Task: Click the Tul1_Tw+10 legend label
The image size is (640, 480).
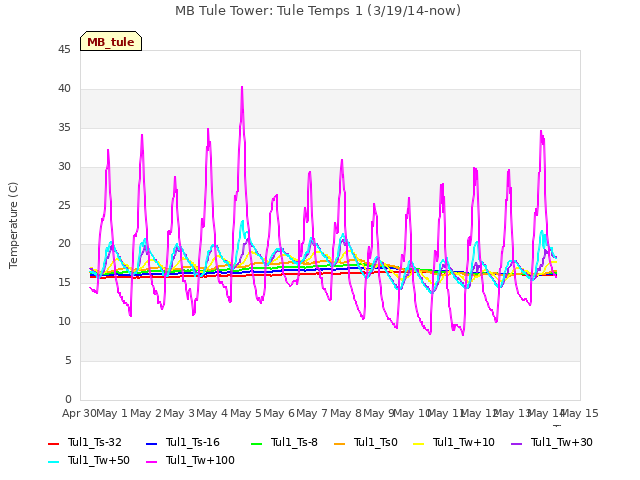Action: (x=464, y=442)
